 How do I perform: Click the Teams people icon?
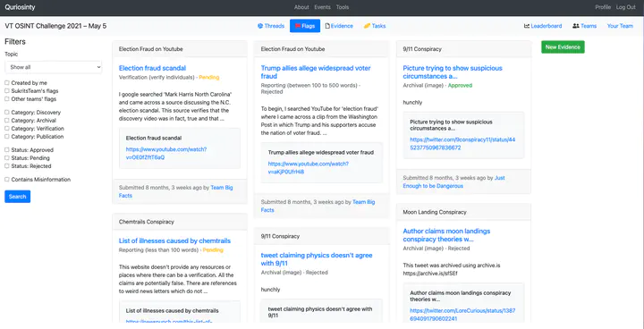coord(576,26)
